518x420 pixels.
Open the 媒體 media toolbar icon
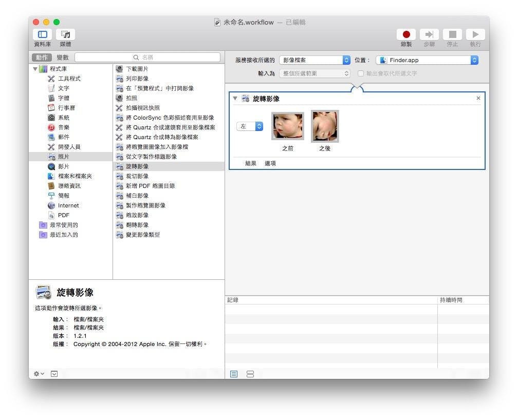[x=65, y=34]
